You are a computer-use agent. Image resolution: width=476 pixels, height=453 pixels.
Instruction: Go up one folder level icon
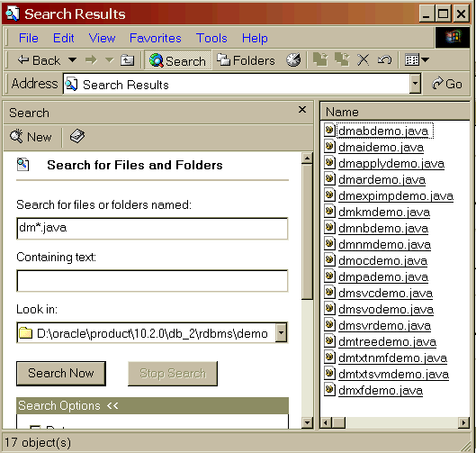tap(128, 60)
